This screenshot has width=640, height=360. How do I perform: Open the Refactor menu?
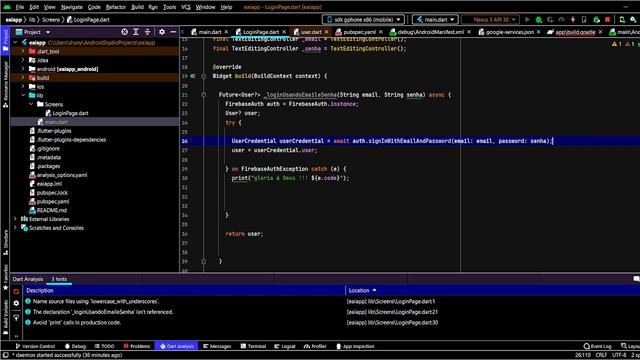click(116, 7)
